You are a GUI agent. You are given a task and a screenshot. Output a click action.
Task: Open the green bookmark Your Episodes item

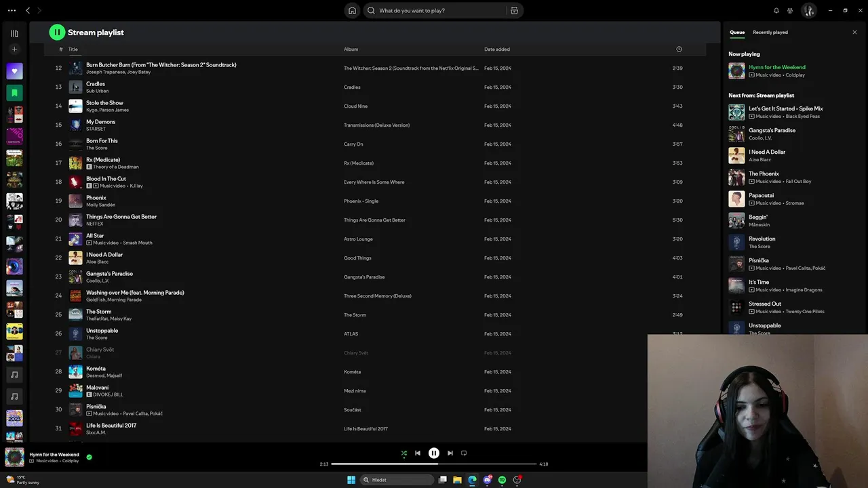(14, 93)
